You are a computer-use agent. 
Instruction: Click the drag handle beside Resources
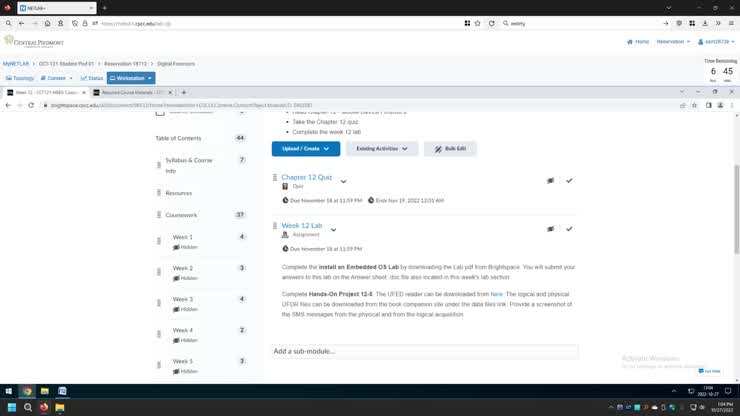[159, 193]
